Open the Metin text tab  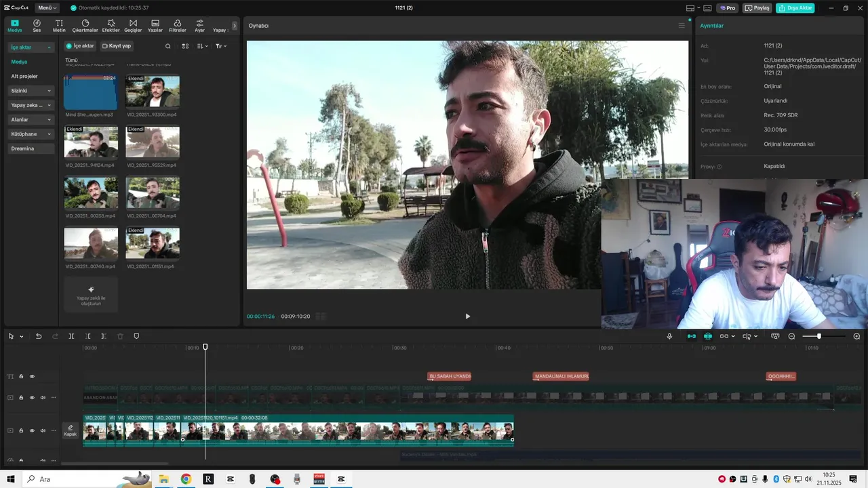tap(59, 26)
